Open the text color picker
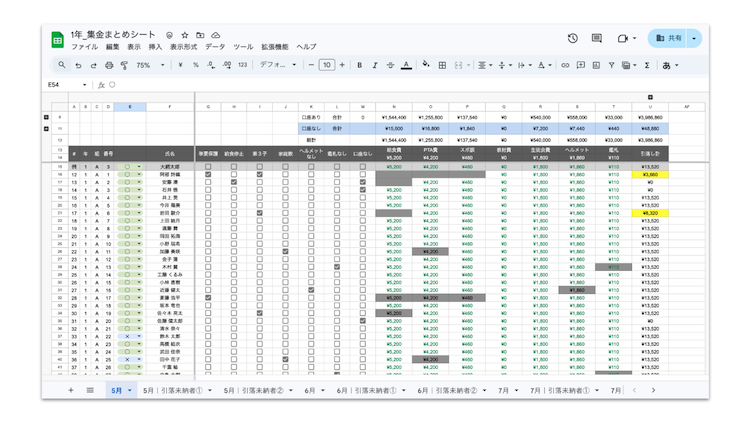The height and width of the screenshot is (422, 750). tap(405, 65)
